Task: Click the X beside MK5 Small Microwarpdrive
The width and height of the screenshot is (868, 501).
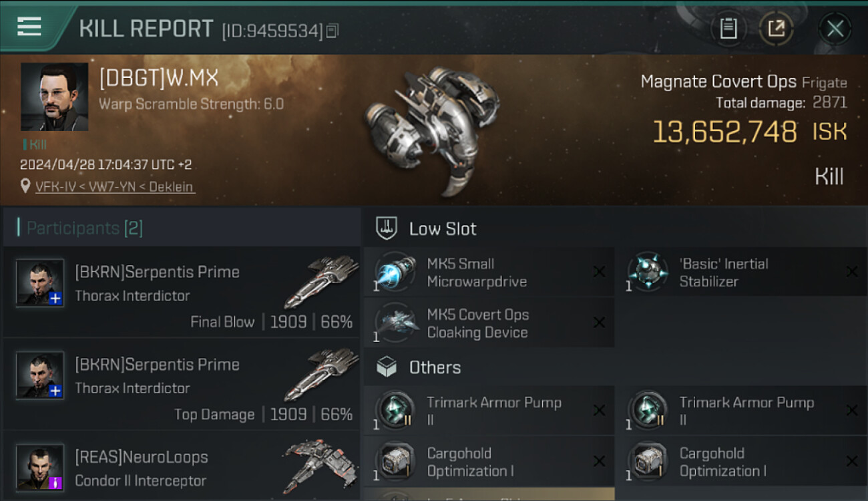Action: click(x=599, y=272)
